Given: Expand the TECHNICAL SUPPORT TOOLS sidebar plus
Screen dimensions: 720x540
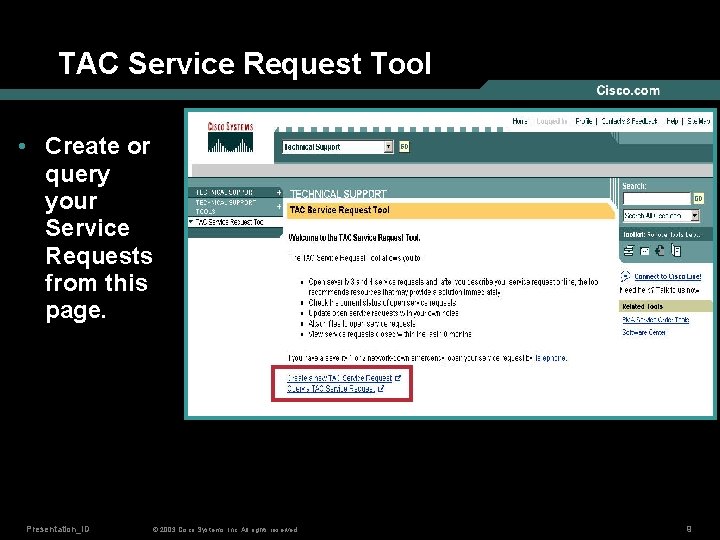Looking at the screenshot, I should pos(279,207).
